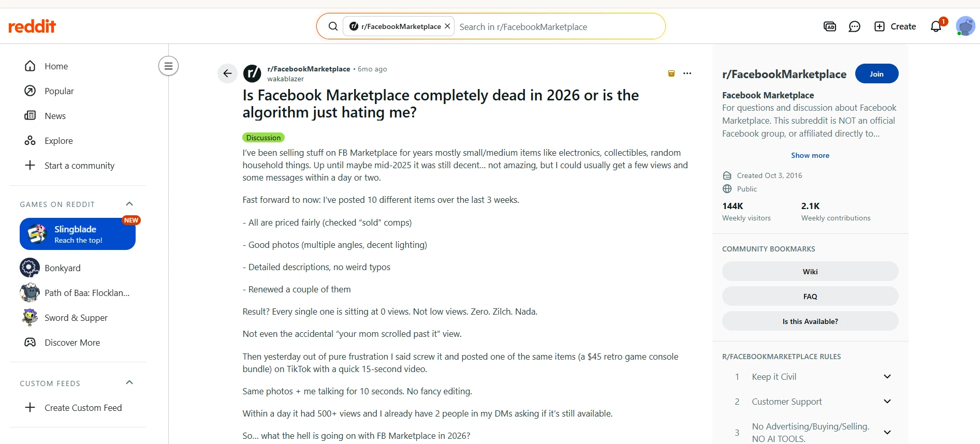Click the green Discussion flair tag
The image size is (980, 444).
tap(264, 138)
